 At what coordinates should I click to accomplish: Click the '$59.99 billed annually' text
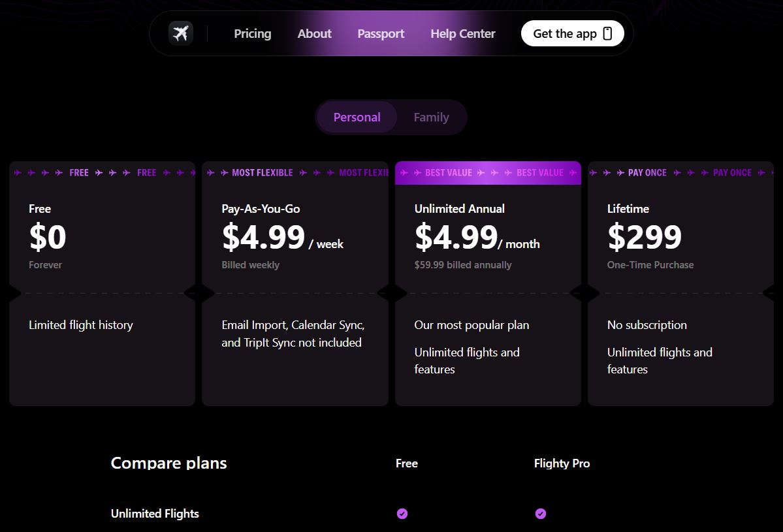[463, 265]
